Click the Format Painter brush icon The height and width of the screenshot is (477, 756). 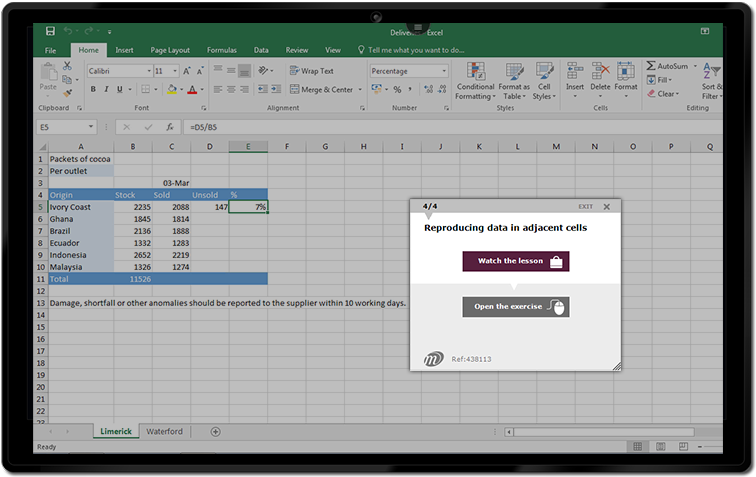pyautogui.click(x=68, y=92)
